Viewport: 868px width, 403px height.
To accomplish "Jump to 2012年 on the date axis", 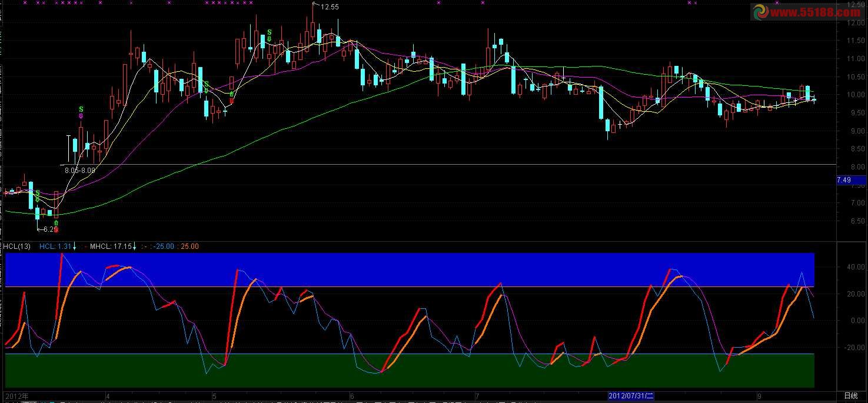I will [17, 396].
